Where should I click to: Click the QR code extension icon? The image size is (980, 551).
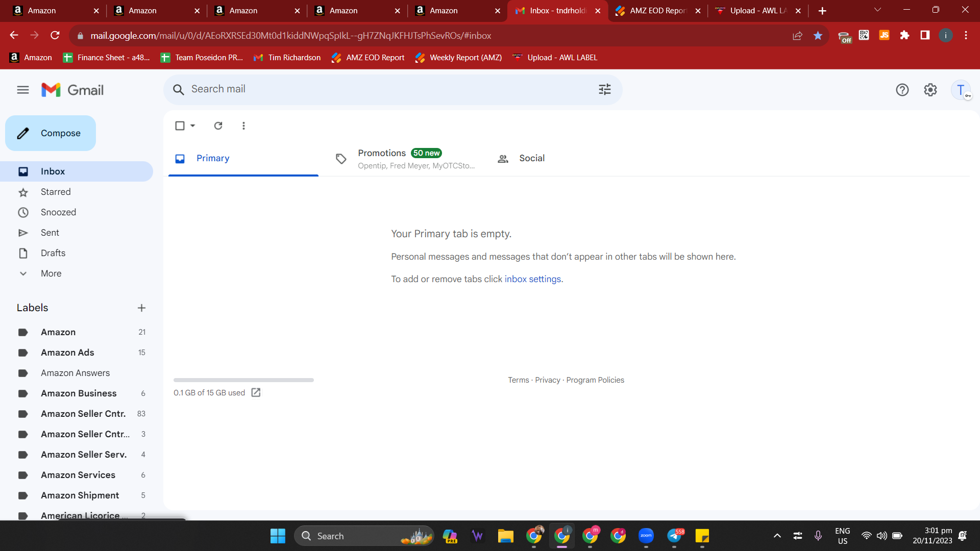click(864, 35)
